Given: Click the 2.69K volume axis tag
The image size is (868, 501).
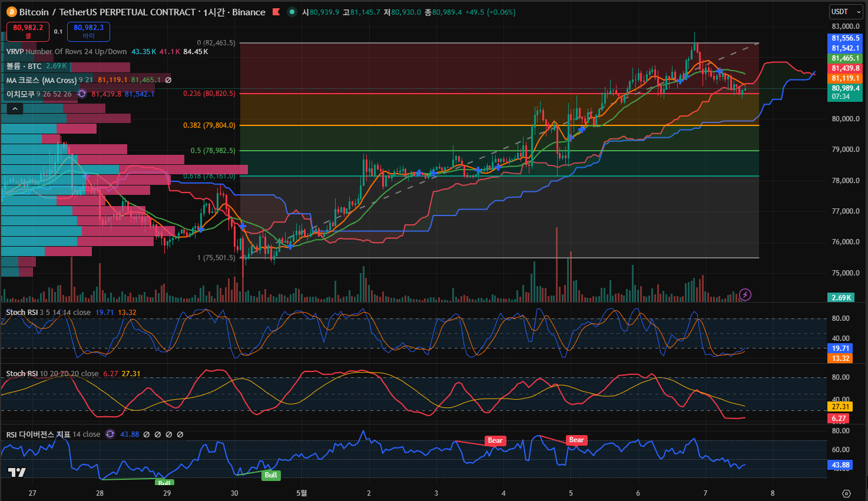Looking at the screenshot, I should click(x=842, y=297).
